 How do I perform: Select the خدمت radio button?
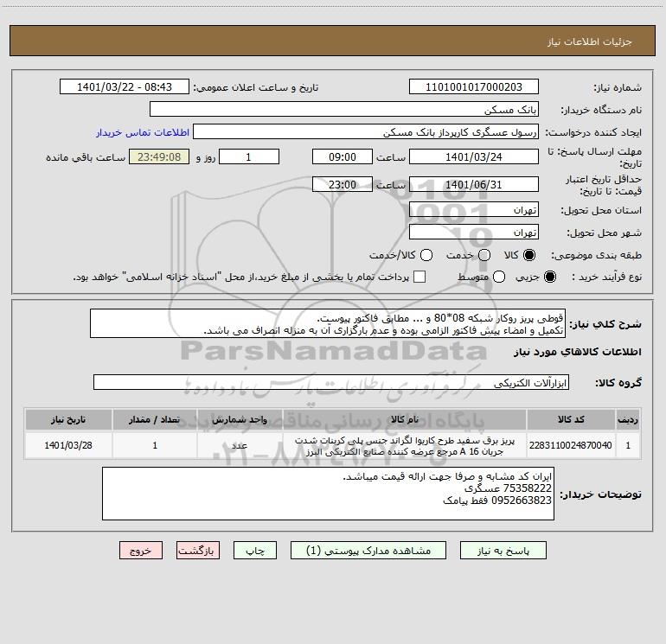484,255
